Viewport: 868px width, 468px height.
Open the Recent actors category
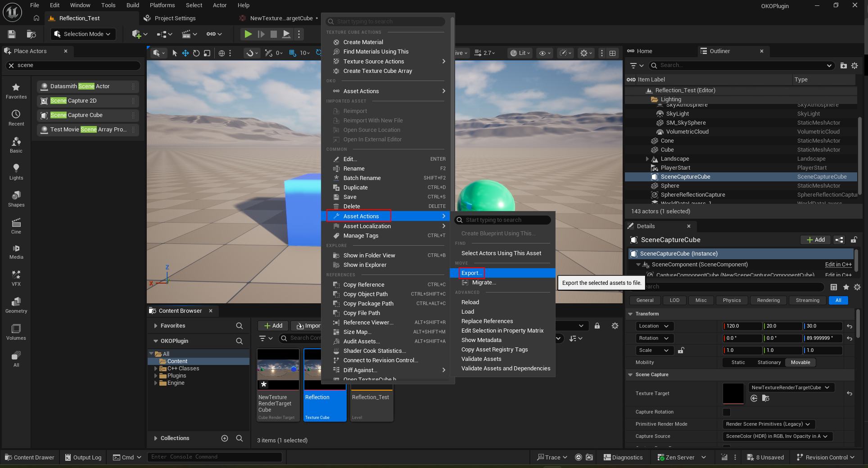pyautogui.click(x=16, y=118)
